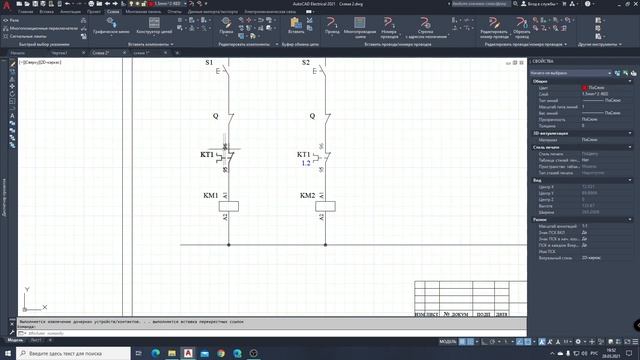Collapse the Общие section in Properties
The width and height of the screenshot is (640, 360).
[x=630, y=81]
